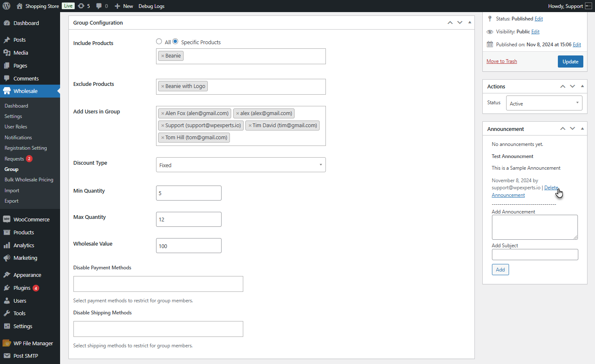Open Debug Logs in admin bar

point(151,6)
